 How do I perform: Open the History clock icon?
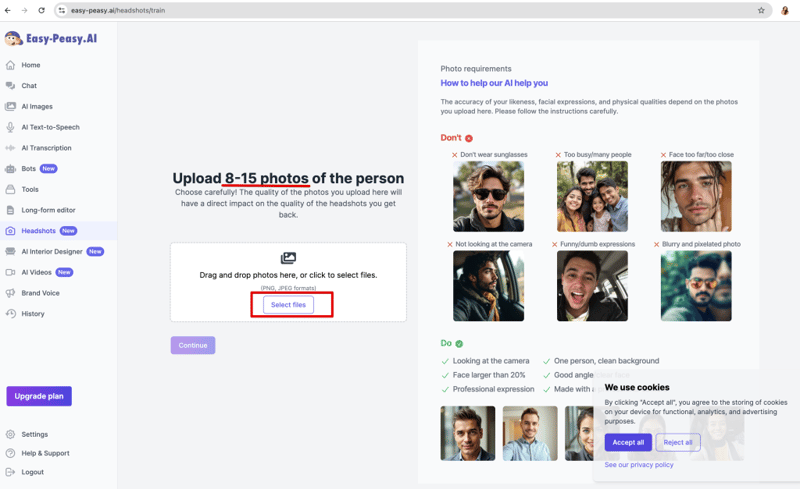pyautogui.click(x=11, y=314)
